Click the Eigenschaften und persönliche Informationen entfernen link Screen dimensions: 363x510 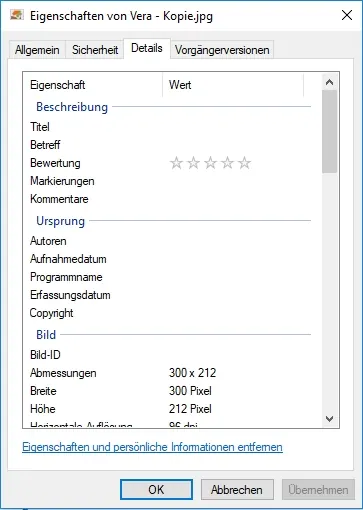pyautogui.click(x=152, y=447)
